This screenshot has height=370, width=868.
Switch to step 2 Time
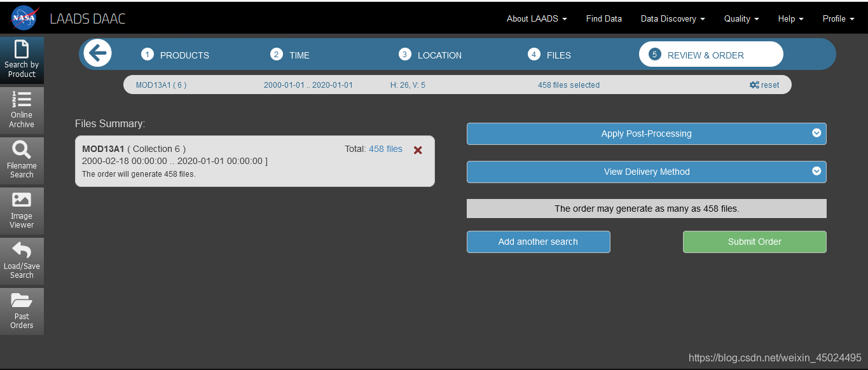290,55
